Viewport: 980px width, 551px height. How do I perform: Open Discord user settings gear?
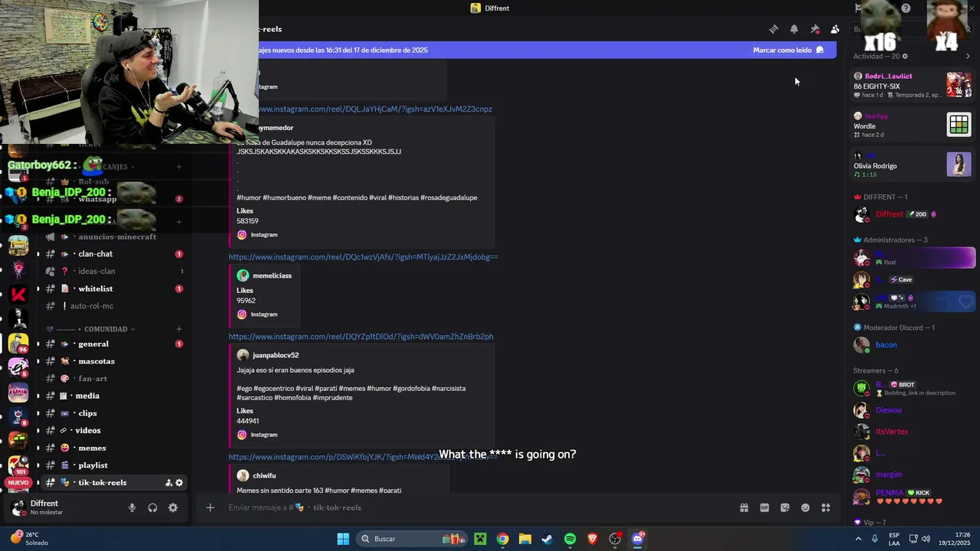(x=173, y=507)
